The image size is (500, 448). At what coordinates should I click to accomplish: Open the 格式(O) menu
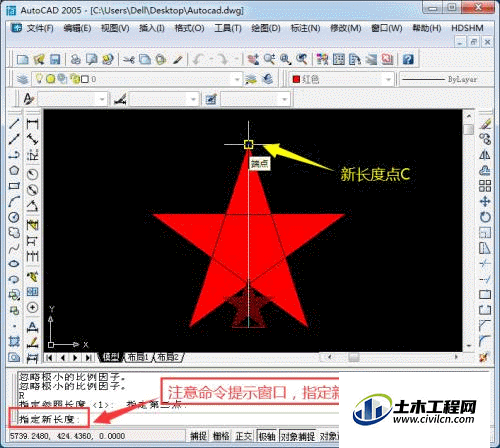[189, 28]
